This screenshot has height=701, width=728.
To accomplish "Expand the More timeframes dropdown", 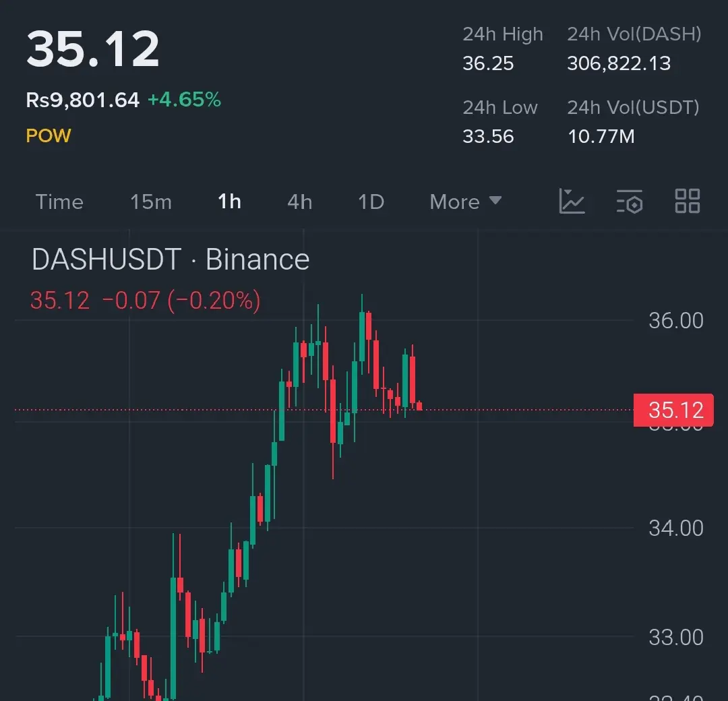I will (x=466, y=202).
